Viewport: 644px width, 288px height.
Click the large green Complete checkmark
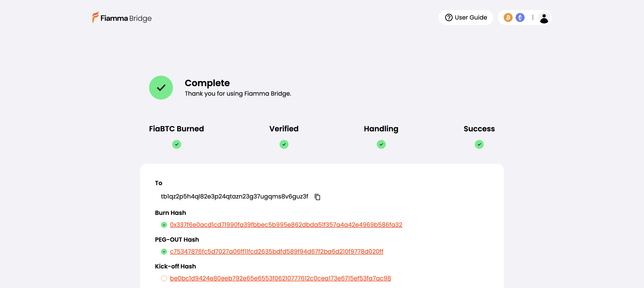pyautogui.click(x=161, y=88)
